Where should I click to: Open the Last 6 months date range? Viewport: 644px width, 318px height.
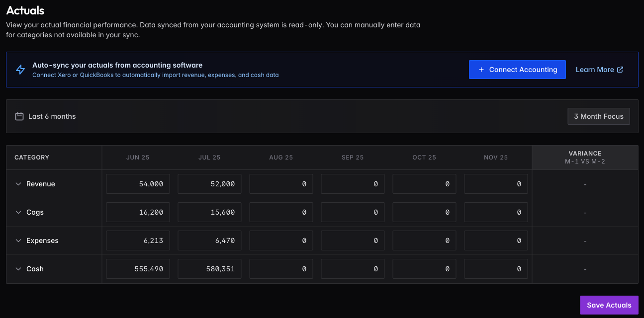tap(52, 116)
